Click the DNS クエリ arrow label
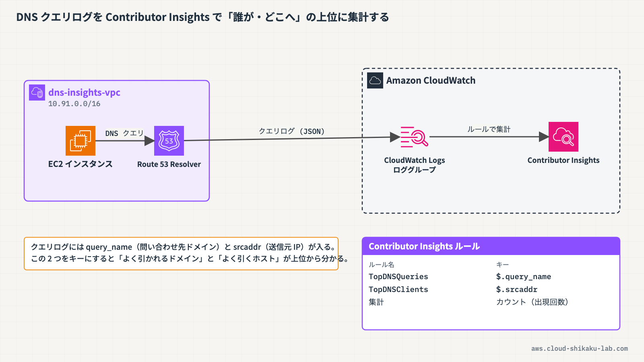The width and height of the screenshot is (644, 362). point(124,133)
